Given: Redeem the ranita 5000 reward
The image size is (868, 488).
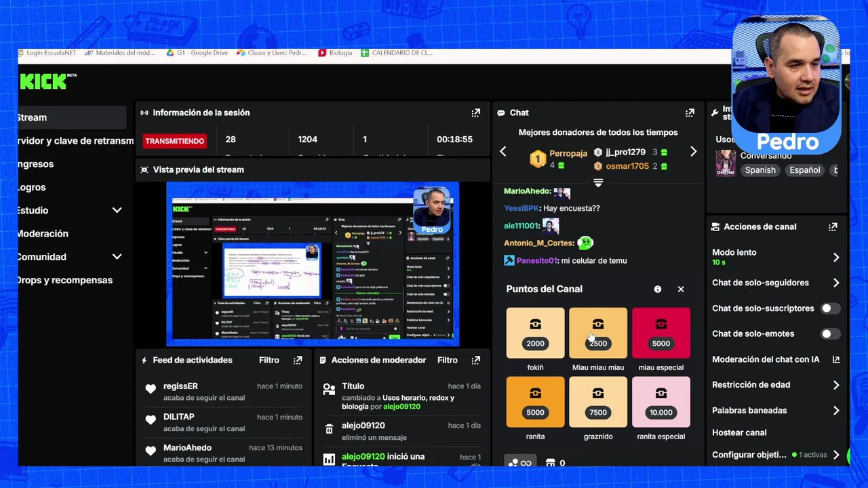Looking at the screenshot, I should click(x=535, y=402).
